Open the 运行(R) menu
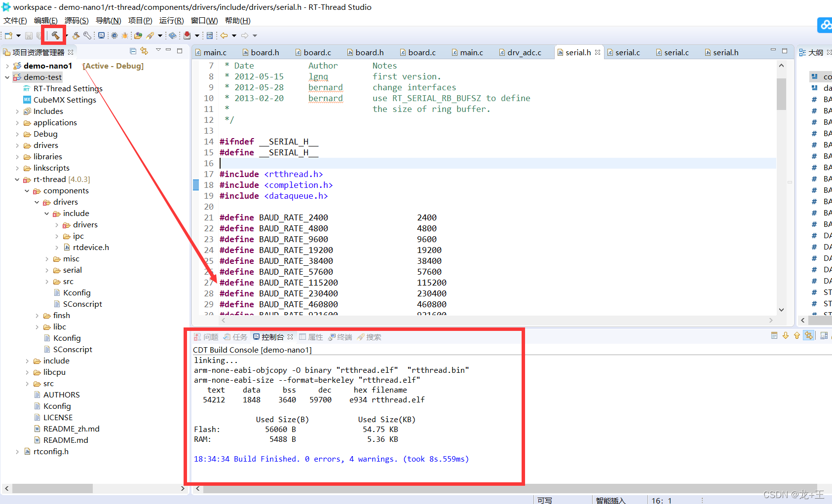This screenshot has height=504, width=832. [171, 20]
